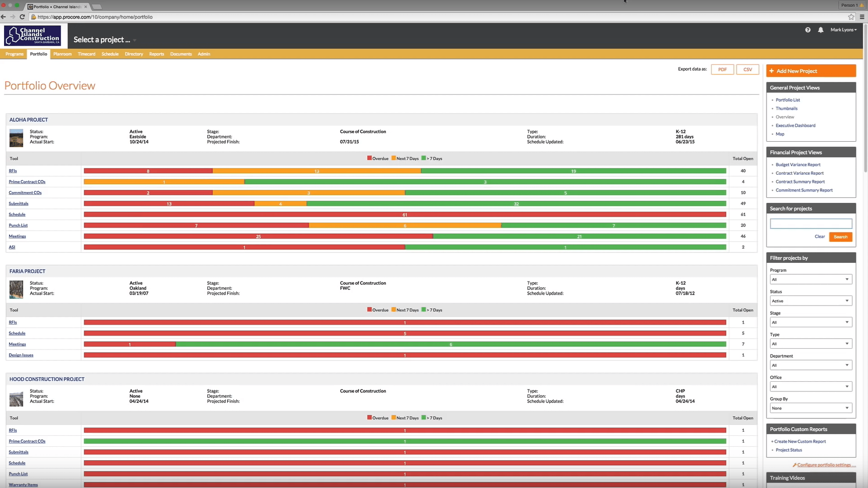Open the notifications bell icon
868x488 pixels.
pos(820,30)
